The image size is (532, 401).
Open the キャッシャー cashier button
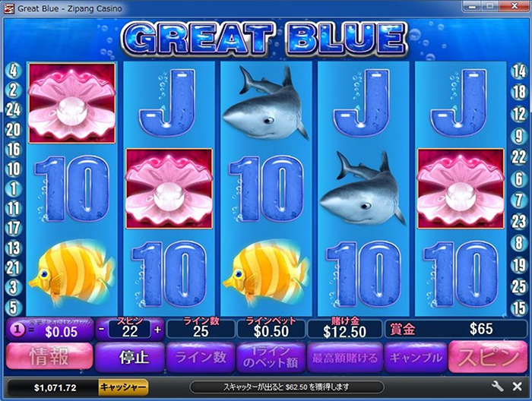[x=123, y=387]
